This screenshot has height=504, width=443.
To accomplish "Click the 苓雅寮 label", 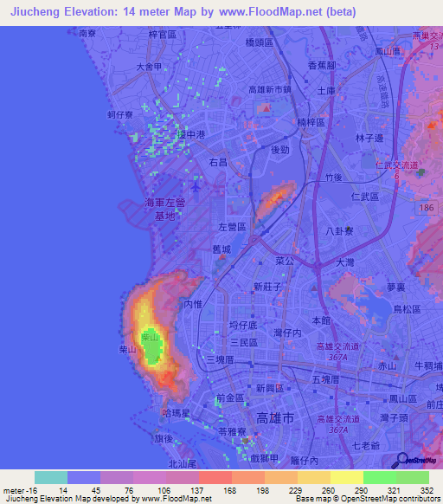I will coord(232,431).
